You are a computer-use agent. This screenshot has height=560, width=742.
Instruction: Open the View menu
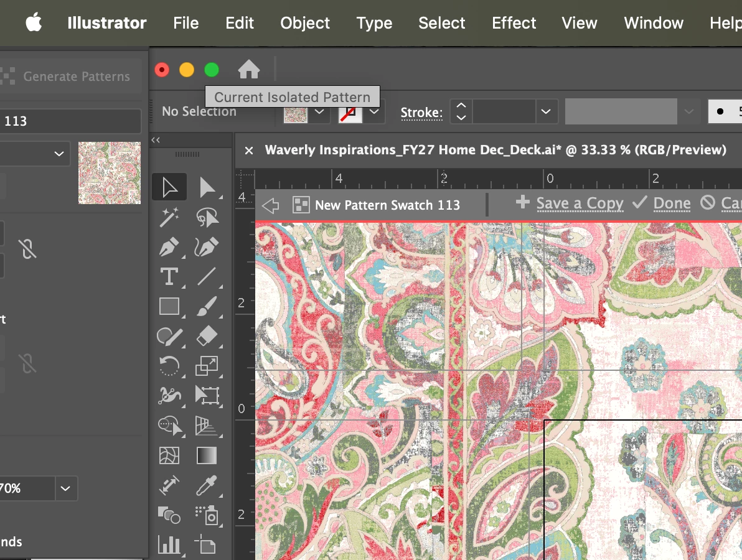579,22
